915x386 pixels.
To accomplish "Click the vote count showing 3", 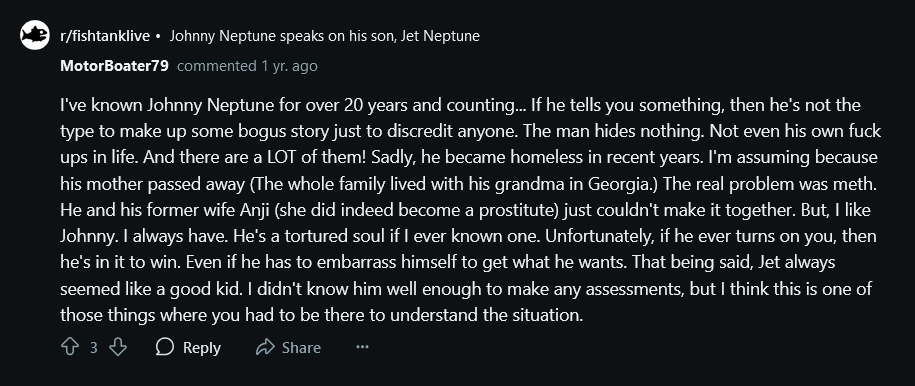I will tap(93, 347).
